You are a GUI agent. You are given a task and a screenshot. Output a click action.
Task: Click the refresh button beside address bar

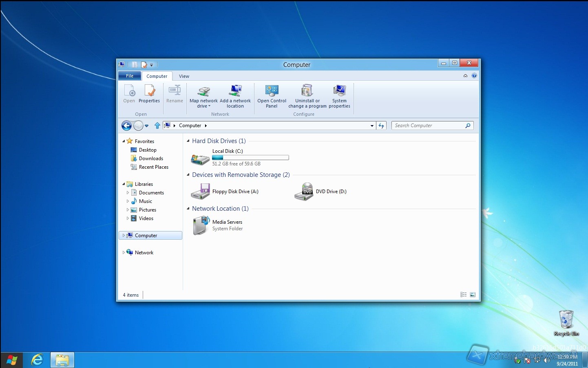point(381,126)
